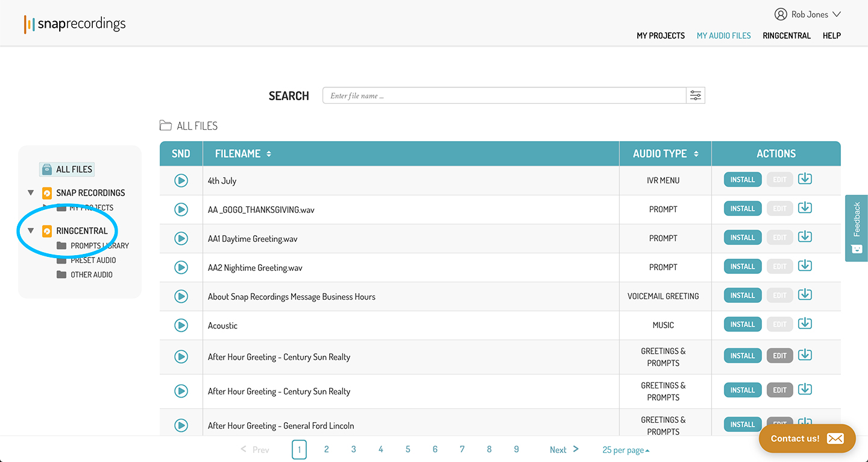
Task: Play About Snap Recordings Message Business Hours
Action: click(x=181, y=296)
